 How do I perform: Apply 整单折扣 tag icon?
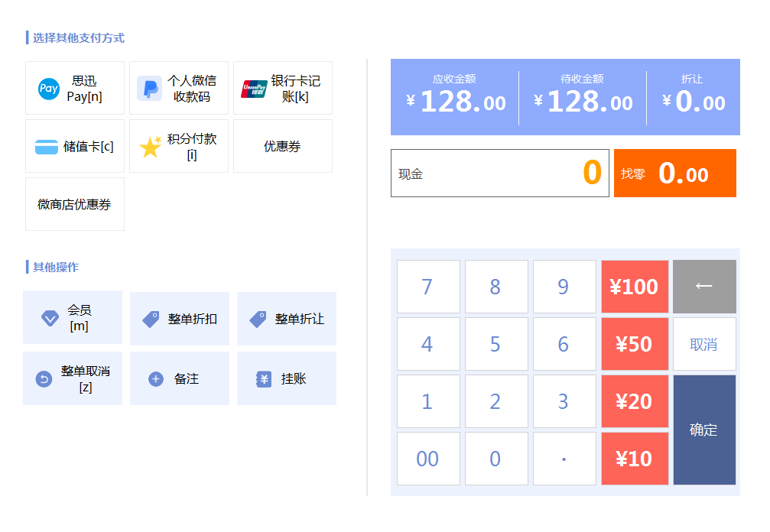click(151, 319)
